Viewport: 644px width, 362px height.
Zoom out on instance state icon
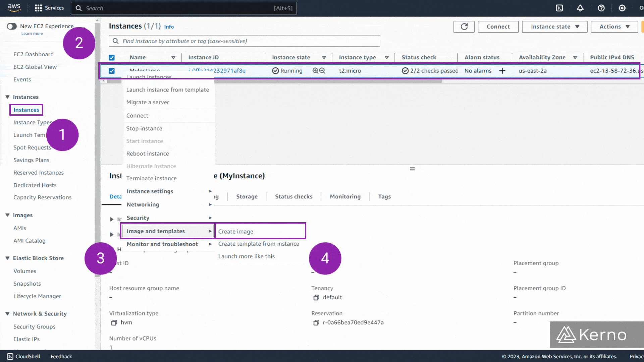(322, 71)
